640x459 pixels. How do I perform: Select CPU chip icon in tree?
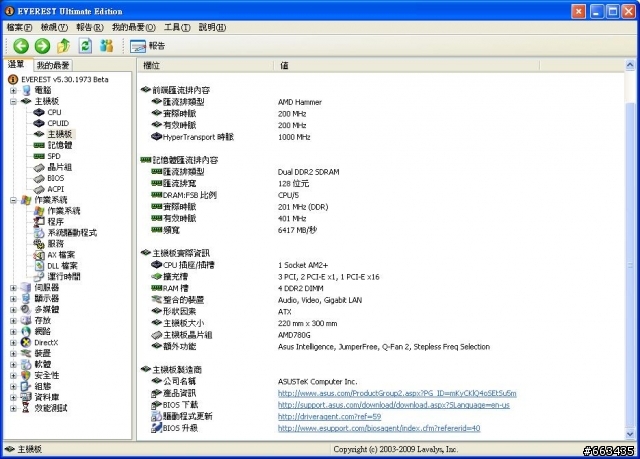pos(39,112)
